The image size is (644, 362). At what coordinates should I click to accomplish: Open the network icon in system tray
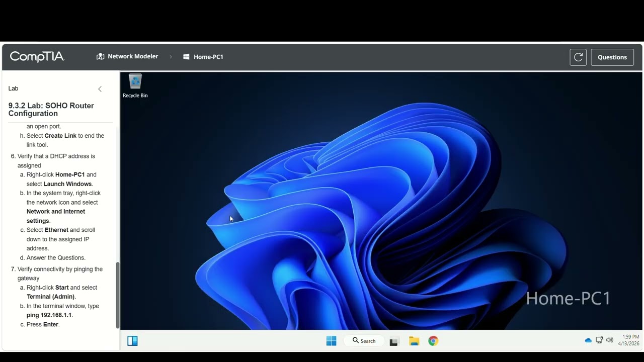pyautogui.click(x=599, y=340)
